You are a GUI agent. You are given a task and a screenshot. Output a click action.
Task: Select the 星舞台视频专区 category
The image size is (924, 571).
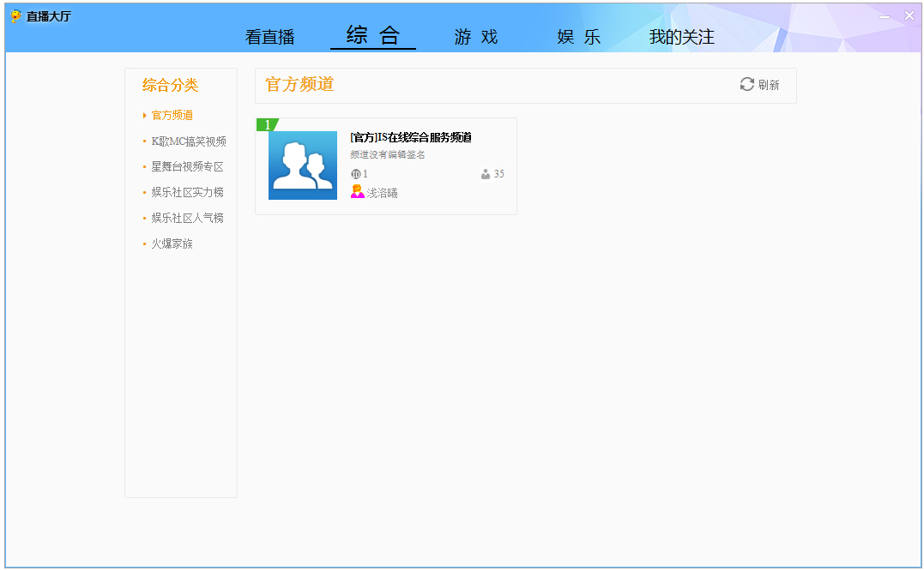[186, 165]
